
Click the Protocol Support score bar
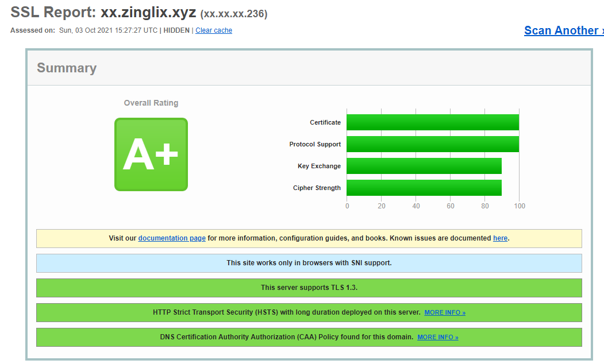click(432, 144)
